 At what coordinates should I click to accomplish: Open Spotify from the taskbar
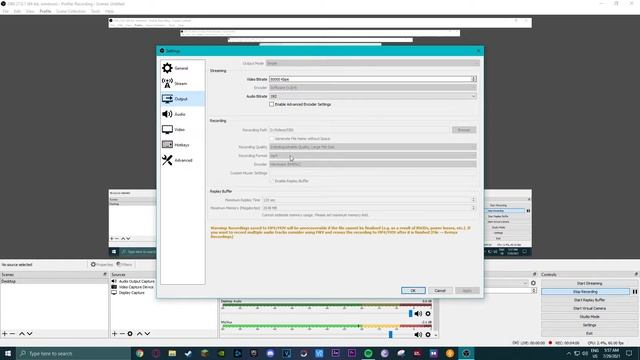(368, 353)
